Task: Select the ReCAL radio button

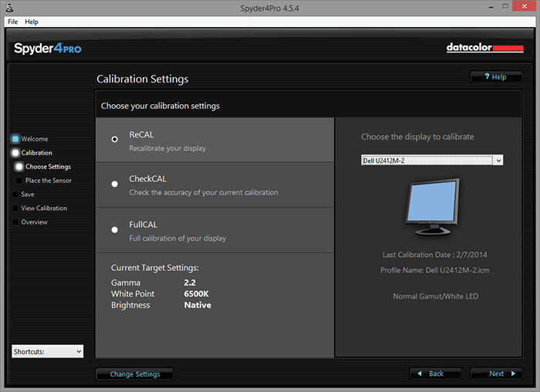Action: (x=115, y=140)
